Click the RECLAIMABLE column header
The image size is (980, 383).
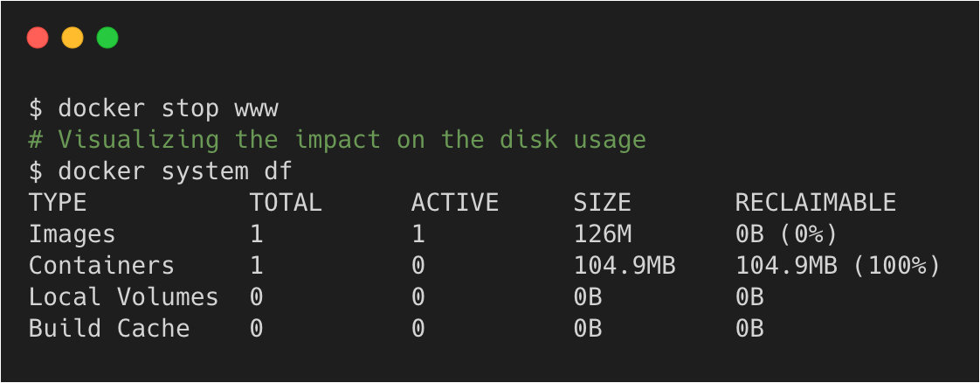point(815,203)
